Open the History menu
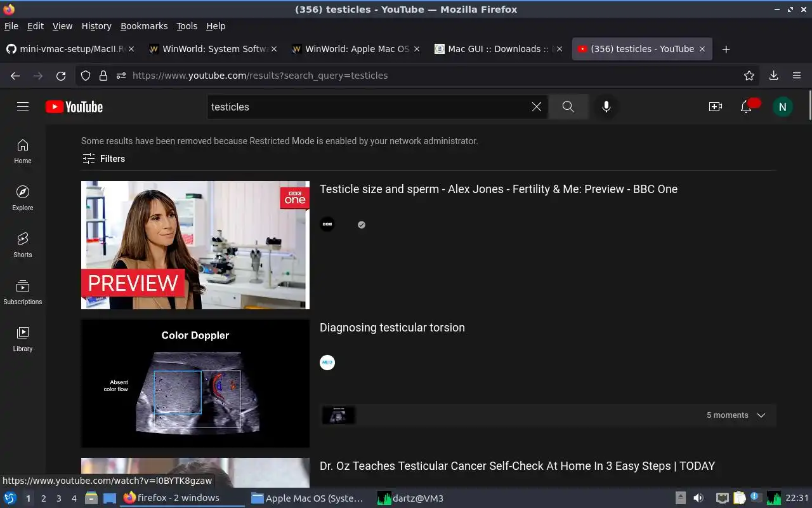Image resolution: width=812 pixels, height=508 pixels. click(96, 26)
